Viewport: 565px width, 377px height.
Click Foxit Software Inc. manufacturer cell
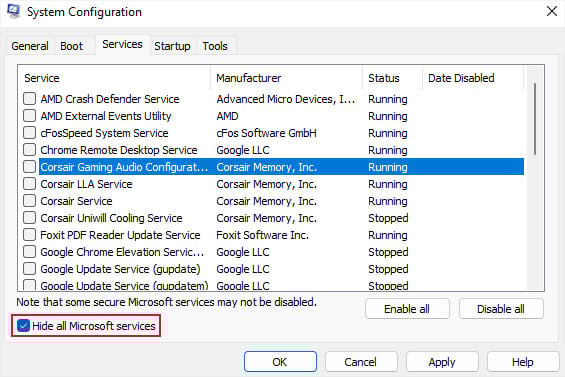click(262, 235)
